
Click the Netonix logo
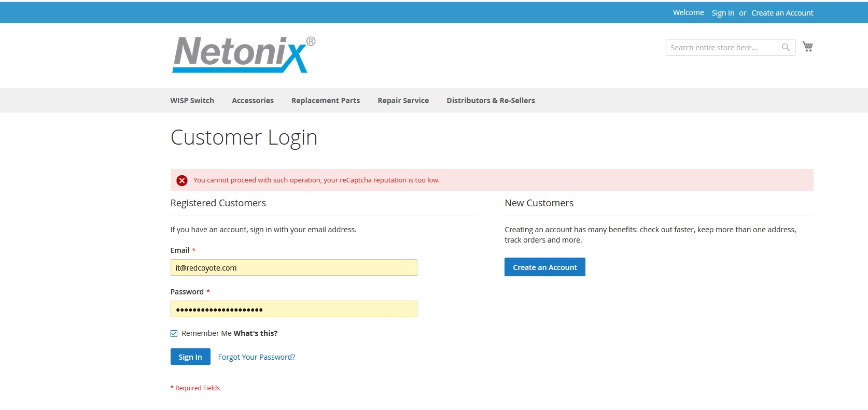244,54
